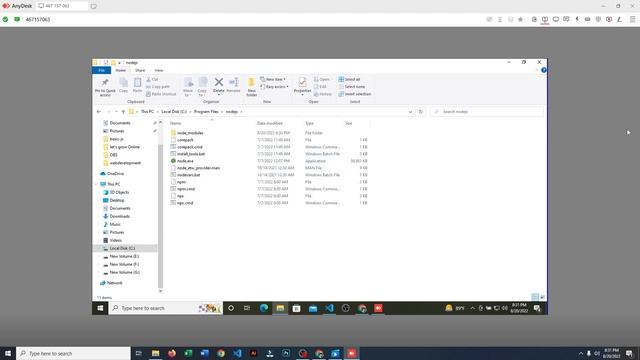Viewport: 640px width, 360px height.
Task: Click the Up one level arrow
Action: [123, 111]
